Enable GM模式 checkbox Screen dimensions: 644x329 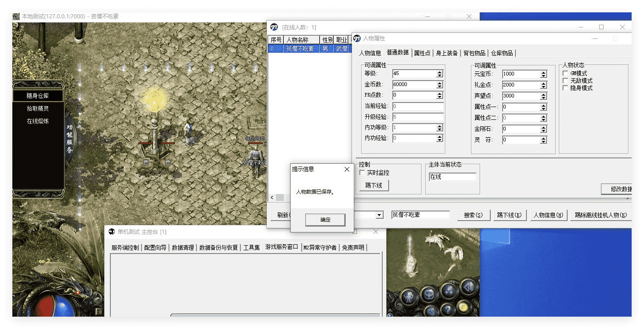pyautogui.click(x=566, y=73)
